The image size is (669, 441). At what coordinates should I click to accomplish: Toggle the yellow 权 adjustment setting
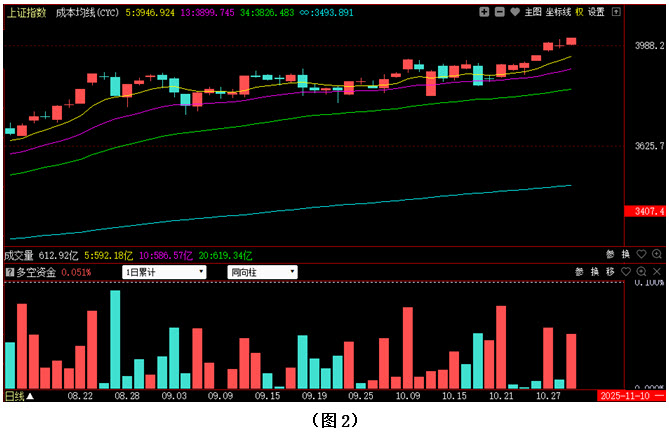(x=578, y=12)
